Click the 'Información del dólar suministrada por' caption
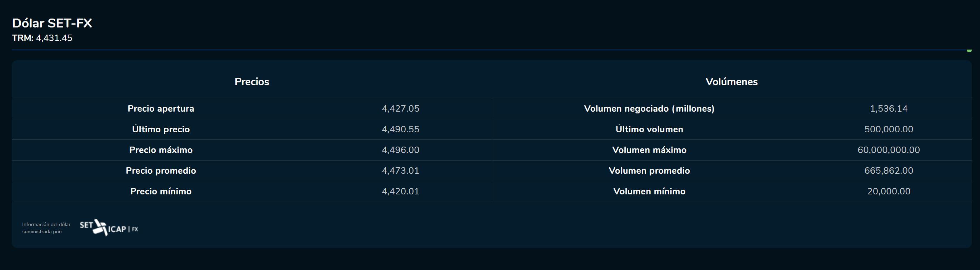Viewport: 980px width, 270px height. [x=46, y=228]
